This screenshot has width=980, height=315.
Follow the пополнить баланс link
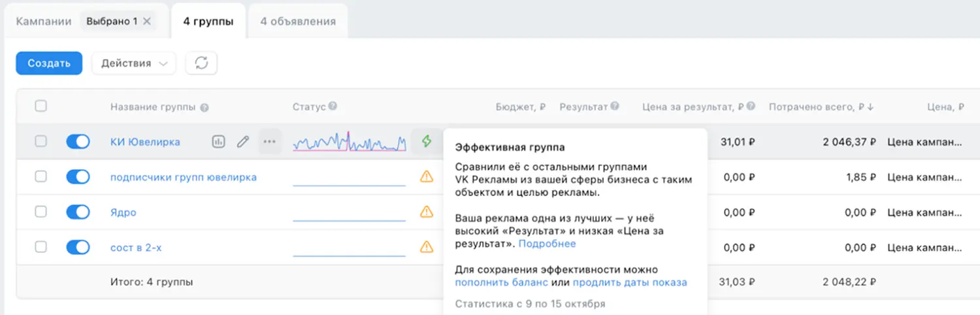click(x=500, y=282)
